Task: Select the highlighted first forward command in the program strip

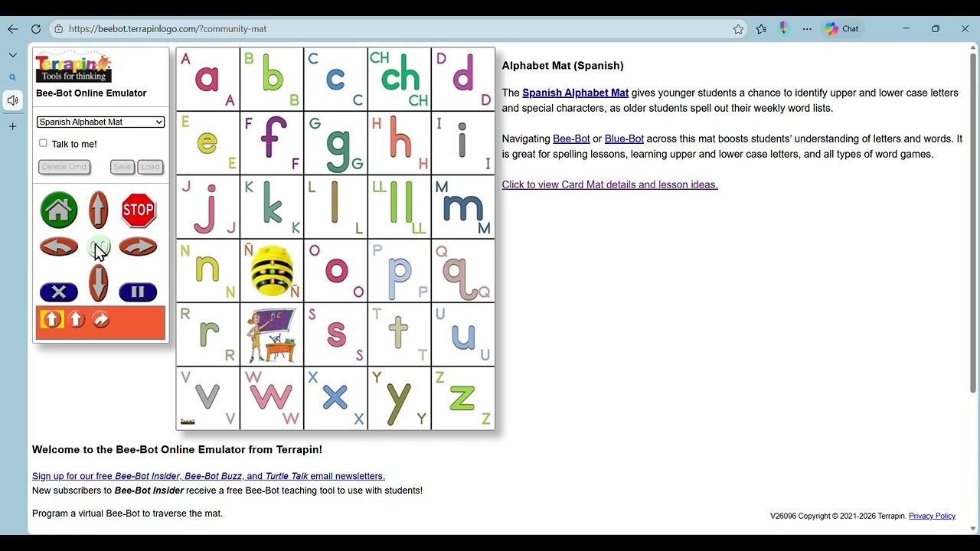Action: point(51,320)
